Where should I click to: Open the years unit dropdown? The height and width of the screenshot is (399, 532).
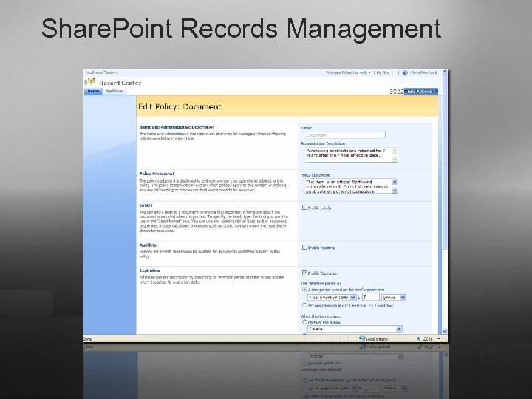pos(403,297)
